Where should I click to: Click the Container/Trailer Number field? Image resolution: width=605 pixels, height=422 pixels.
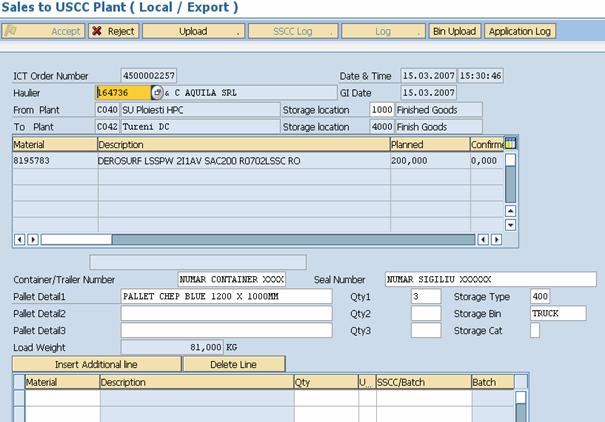[x=232, y=279]
